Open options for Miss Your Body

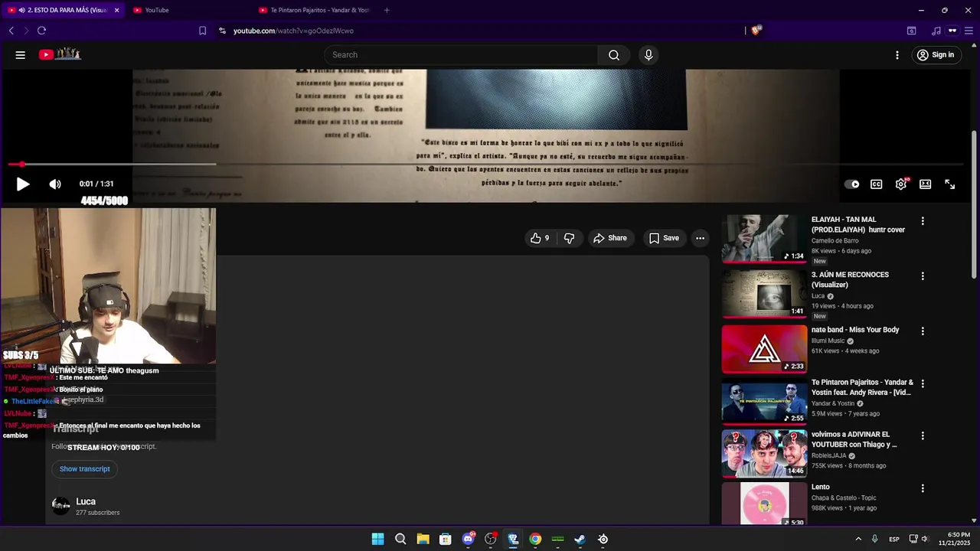pos(923,331)
